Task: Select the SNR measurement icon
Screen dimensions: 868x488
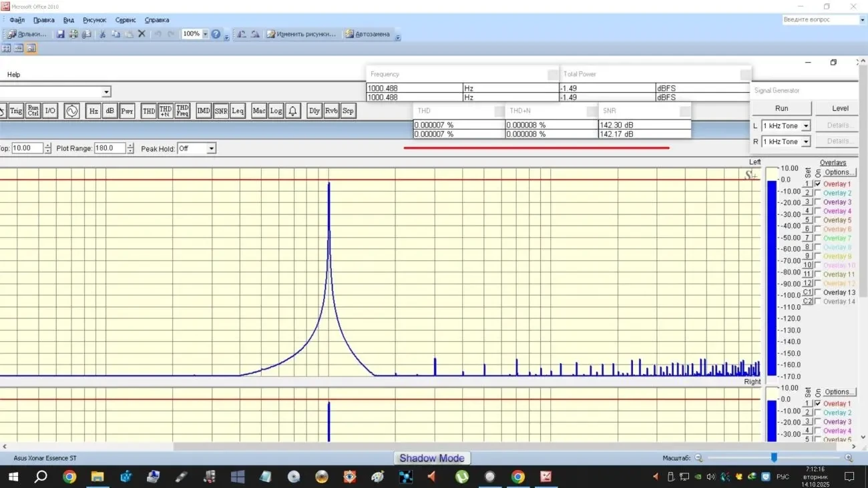Action: 220,110
